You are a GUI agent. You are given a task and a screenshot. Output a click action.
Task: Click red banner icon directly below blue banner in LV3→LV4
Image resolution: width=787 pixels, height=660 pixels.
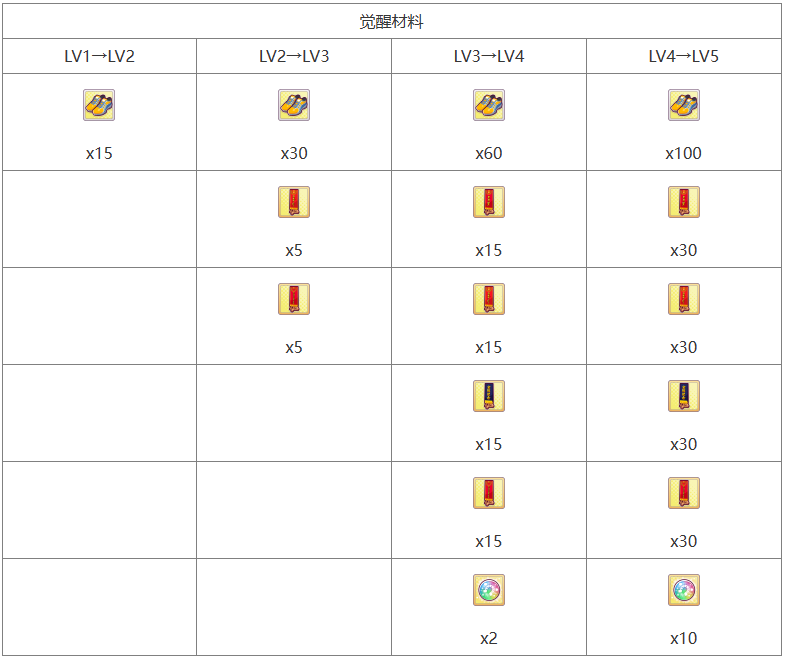(489, 493)
